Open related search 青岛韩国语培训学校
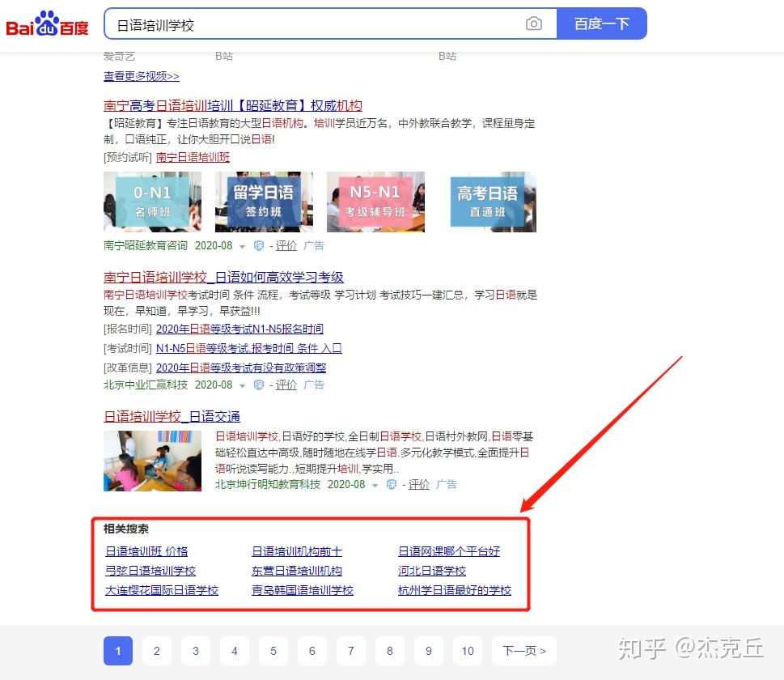Image resolution: width=784 pixels, height=680 pixels. click(303, 590)
